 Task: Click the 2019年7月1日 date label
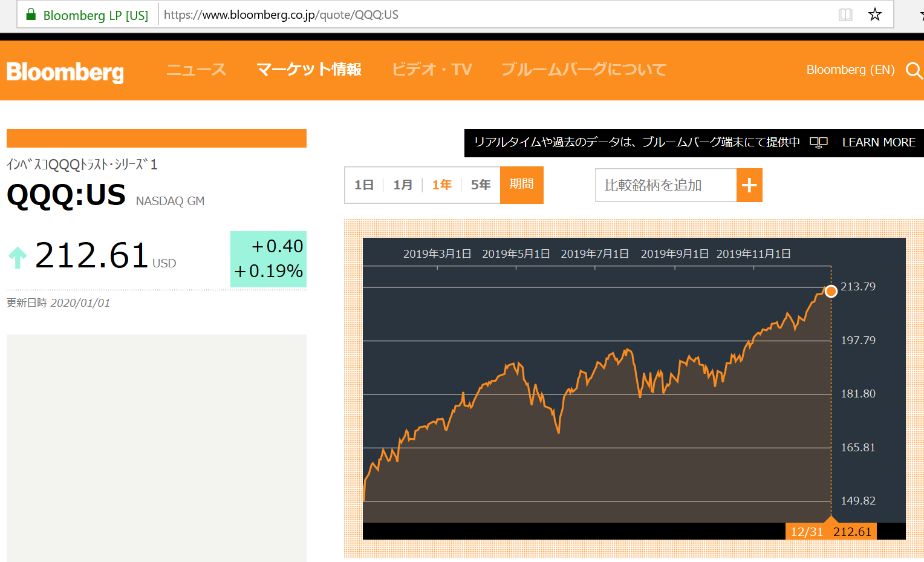[595, 254]
